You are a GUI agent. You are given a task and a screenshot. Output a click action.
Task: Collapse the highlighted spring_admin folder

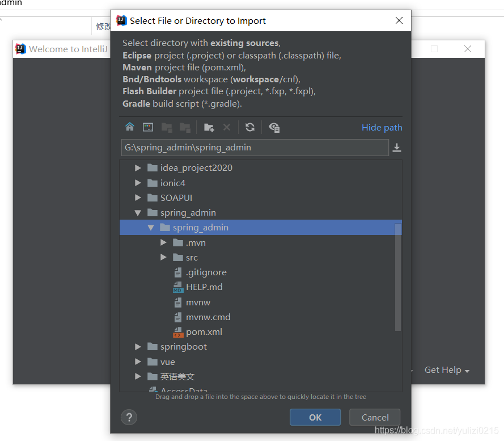point(151,228)
